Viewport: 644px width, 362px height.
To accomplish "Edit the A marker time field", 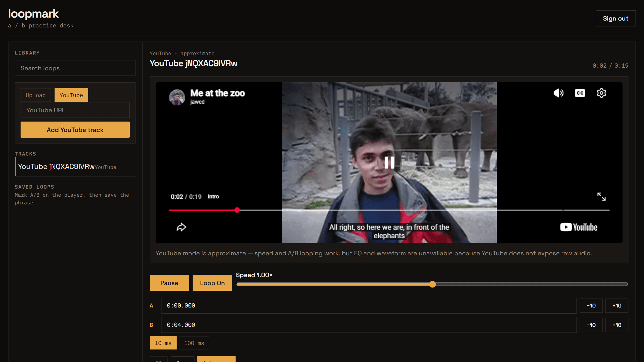I will (x=369, y=306).
